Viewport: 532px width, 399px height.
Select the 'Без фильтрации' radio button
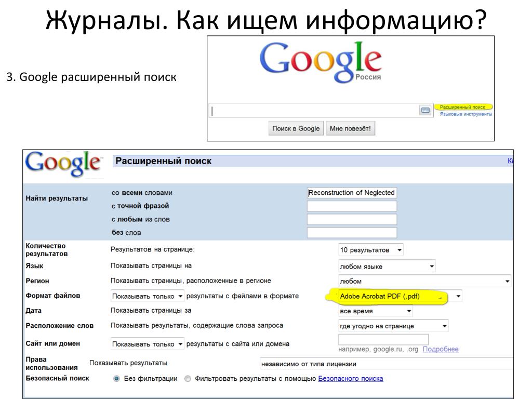click(x=116, y=379)
